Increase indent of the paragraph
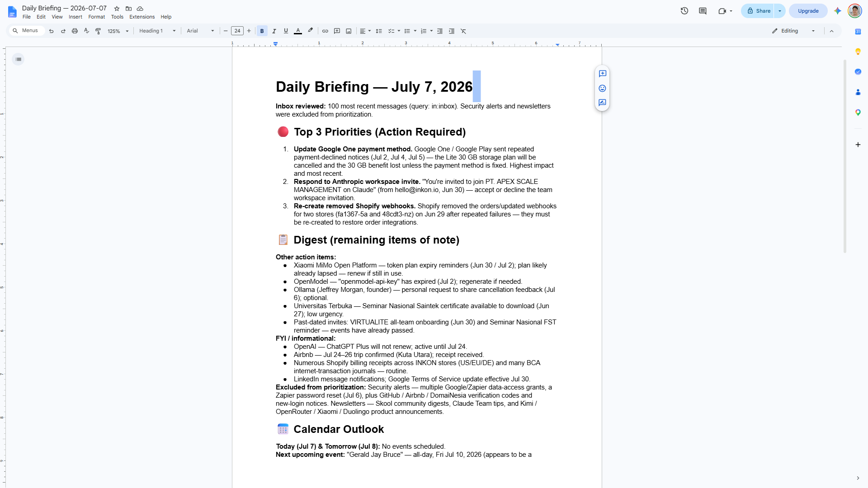868x488 pixels. (x=452, y=31)
